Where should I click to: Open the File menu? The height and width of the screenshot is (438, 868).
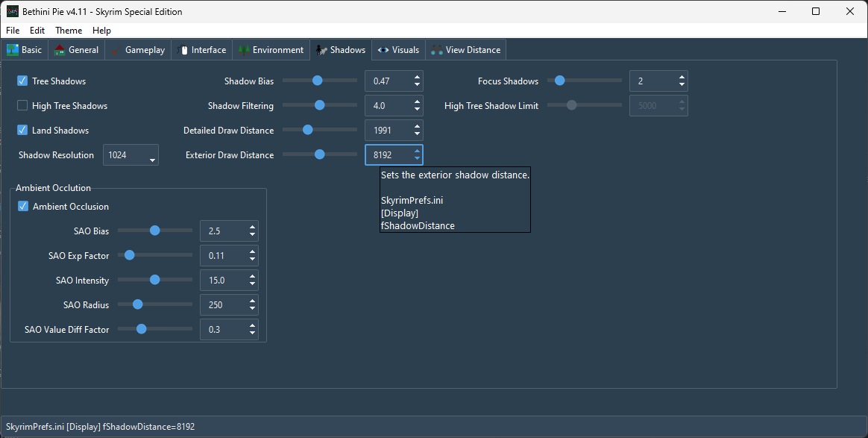pos(13,31)
